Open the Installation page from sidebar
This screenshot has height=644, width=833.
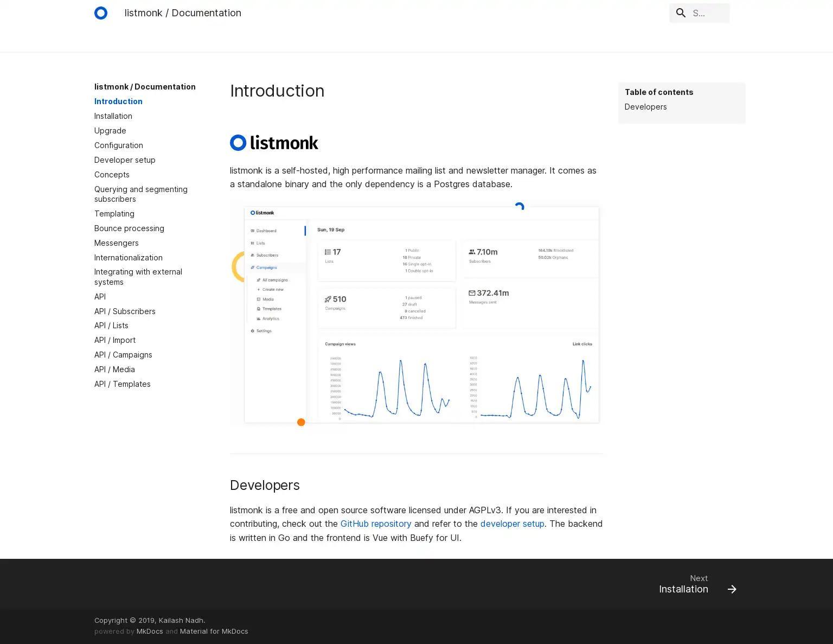[x=113, y=116]
